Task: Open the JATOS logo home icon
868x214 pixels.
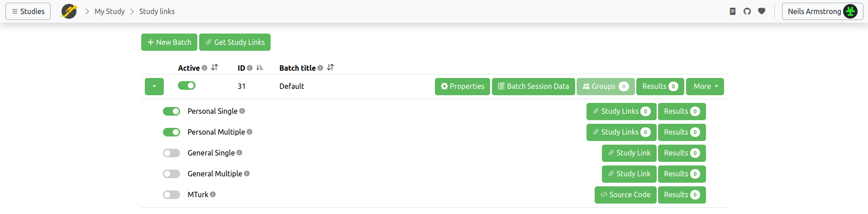Action: point(69,11)
